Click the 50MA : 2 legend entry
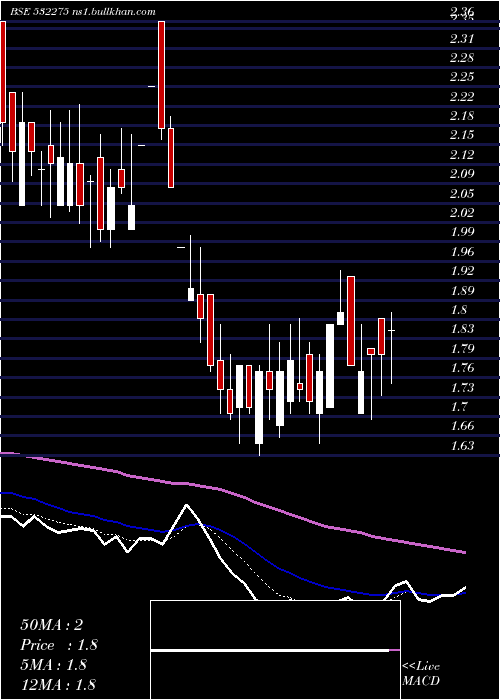 click(51, 625)
